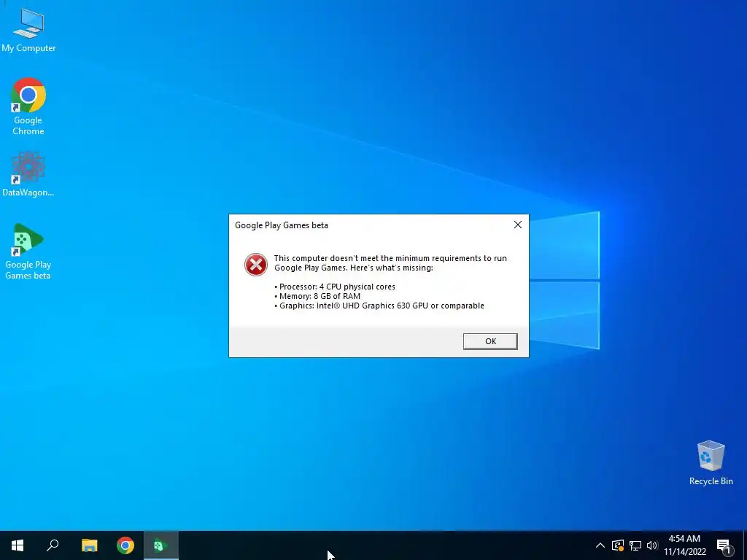
Task: Open the notification action center
Action: 724,545
